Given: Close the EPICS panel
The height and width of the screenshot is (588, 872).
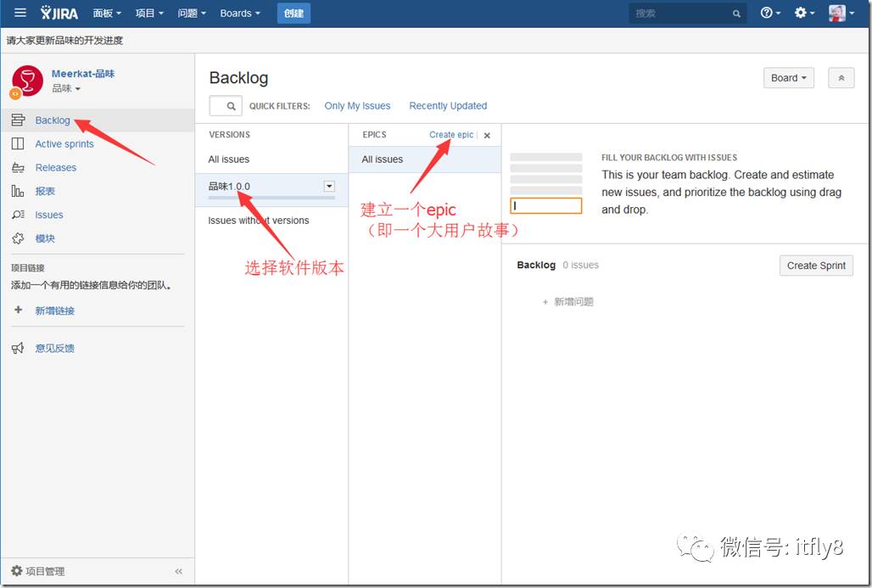Looking at the screenshot, I should 487,135.
